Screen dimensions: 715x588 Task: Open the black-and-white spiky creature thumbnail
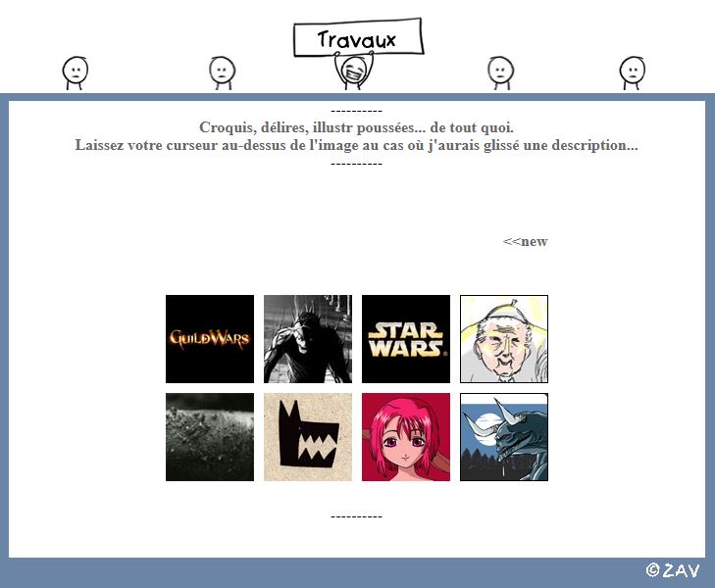tap(308, 339)
